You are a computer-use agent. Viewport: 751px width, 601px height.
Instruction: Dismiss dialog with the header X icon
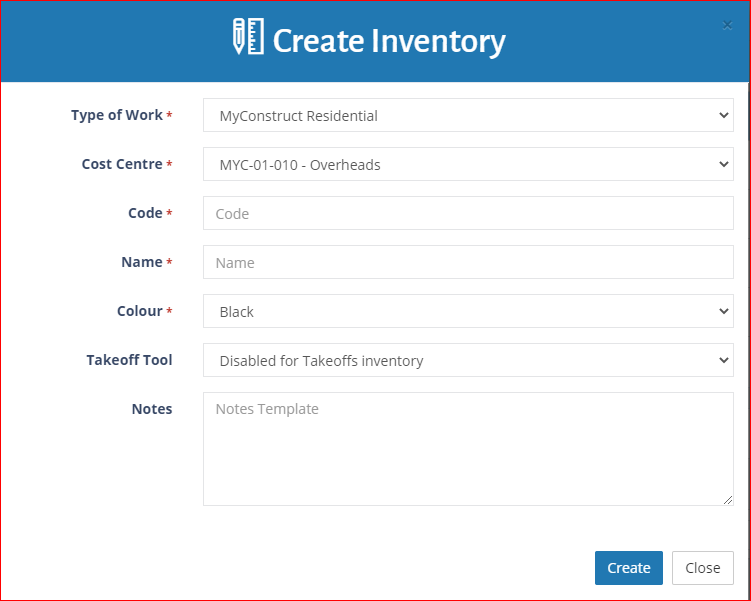point(727,25)
